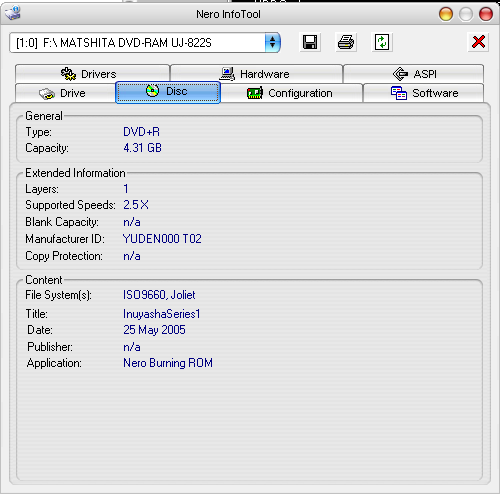Image resolution: width=500 pixels, height=494 pixels.
Task: Open the drive selection dropdown arrow
Action: coord(273,42)
